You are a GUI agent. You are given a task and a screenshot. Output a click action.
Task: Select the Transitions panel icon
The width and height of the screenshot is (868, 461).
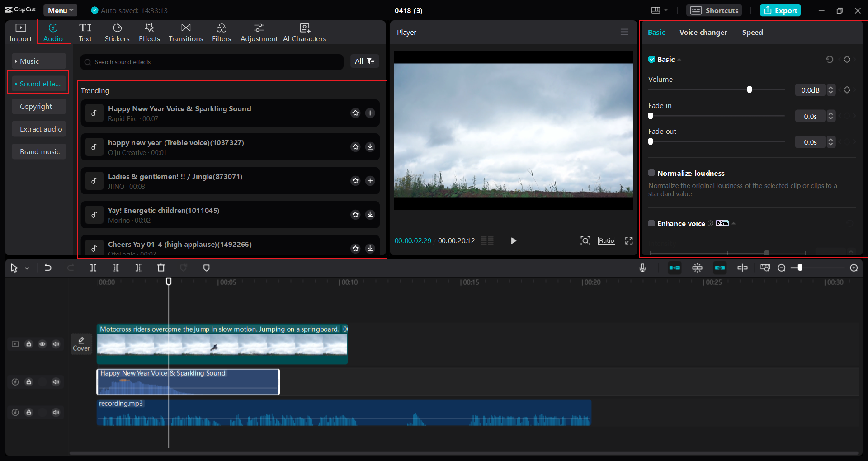(x=186, y=32)
